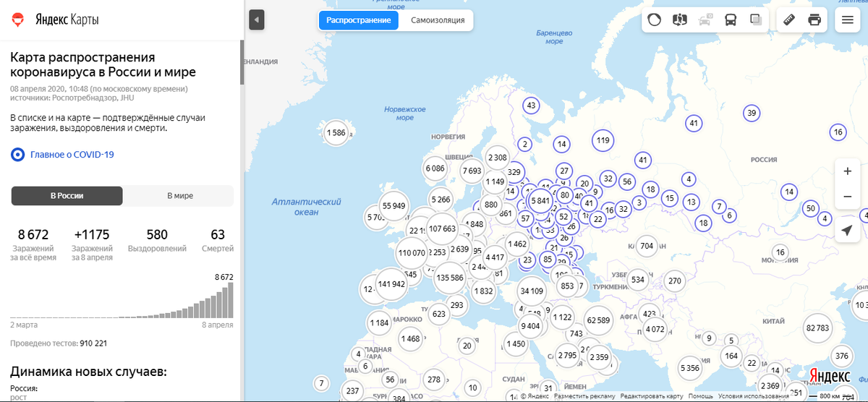Click the my location arrow icon
Viewport: 868px width, 402px height.
click(x=847, y=231)
